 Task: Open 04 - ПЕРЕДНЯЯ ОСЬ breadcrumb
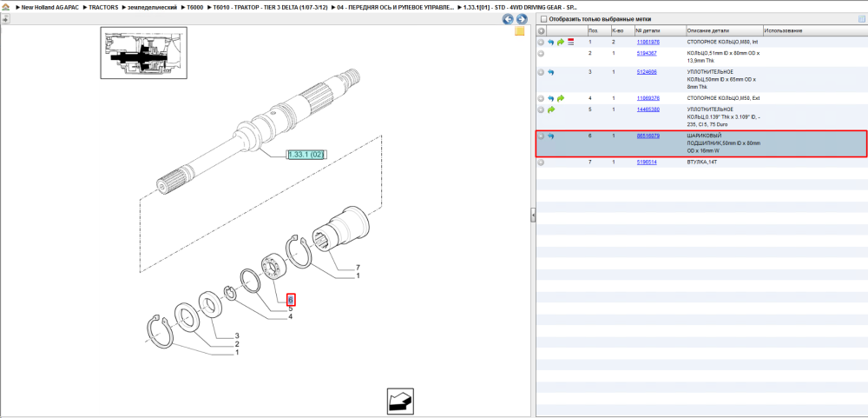tap(395, 8)
